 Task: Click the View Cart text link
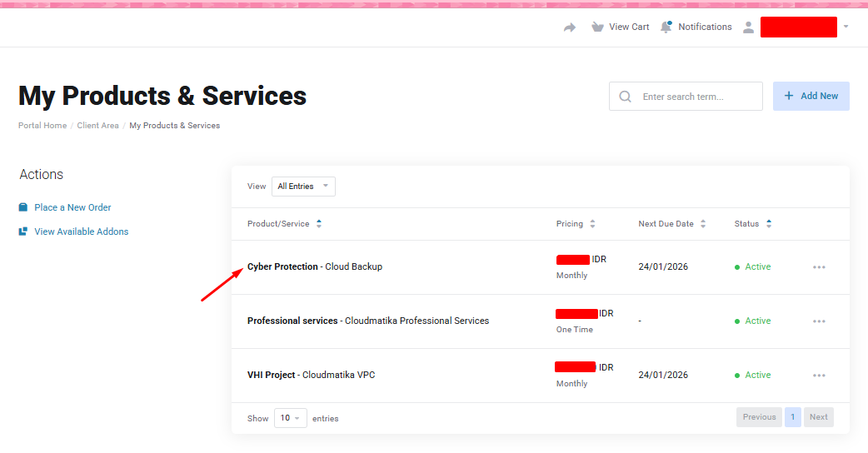coord(629,27)
